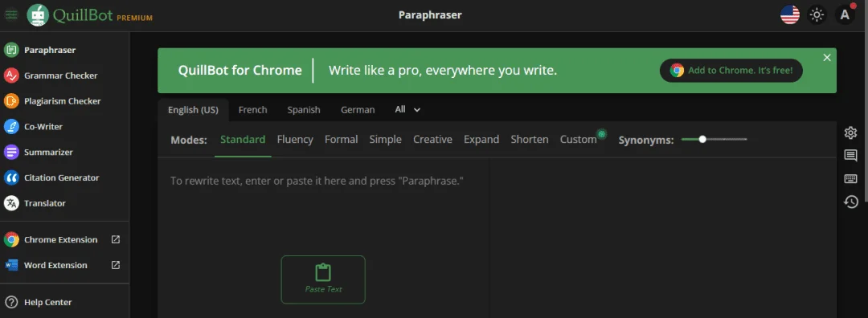The image size is (868, 318).
Task: Click the Paraphraser sidebar icon
Action: [x=11, y=50]
